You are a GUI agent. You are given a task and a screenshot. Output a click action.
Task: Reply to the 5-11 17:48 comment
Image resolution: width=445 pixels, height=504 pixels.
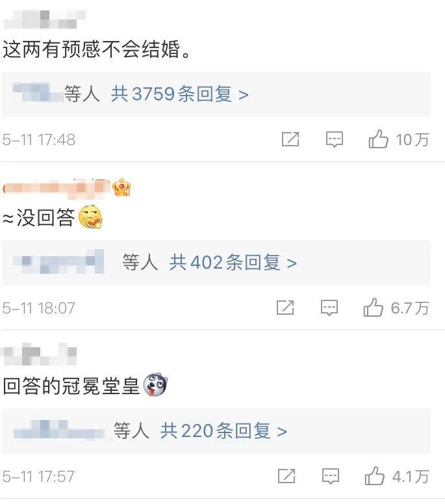(334, 140)
